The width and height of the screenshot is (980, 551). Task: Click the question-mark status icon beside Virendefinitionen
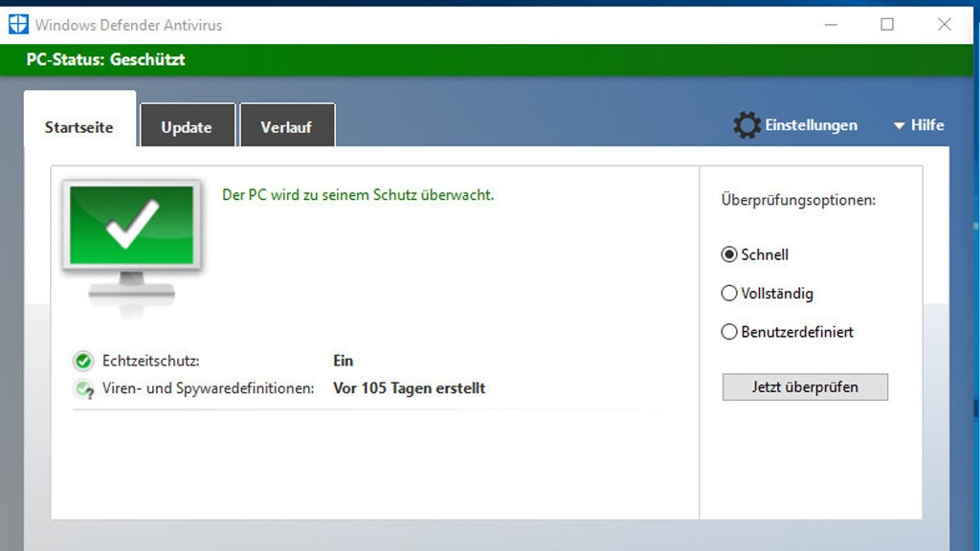[x=84, y=388]
